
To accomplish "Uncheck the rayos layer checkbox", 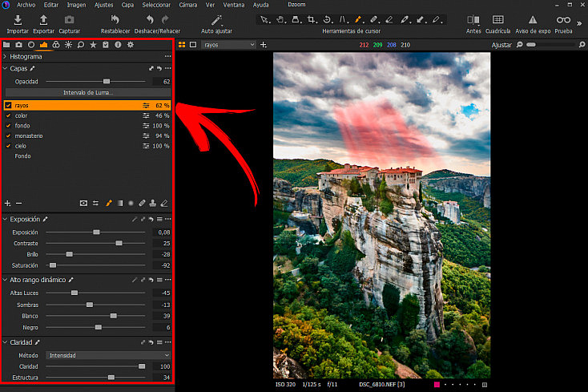I will (x=8, y=105).
